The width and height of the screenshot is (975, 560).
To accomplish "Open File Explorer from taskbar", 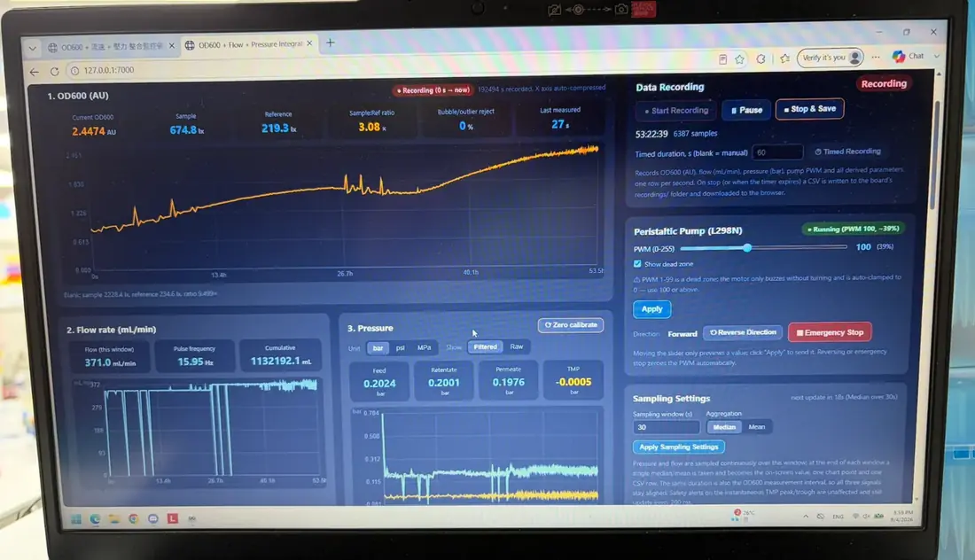I will click(113, 519).
